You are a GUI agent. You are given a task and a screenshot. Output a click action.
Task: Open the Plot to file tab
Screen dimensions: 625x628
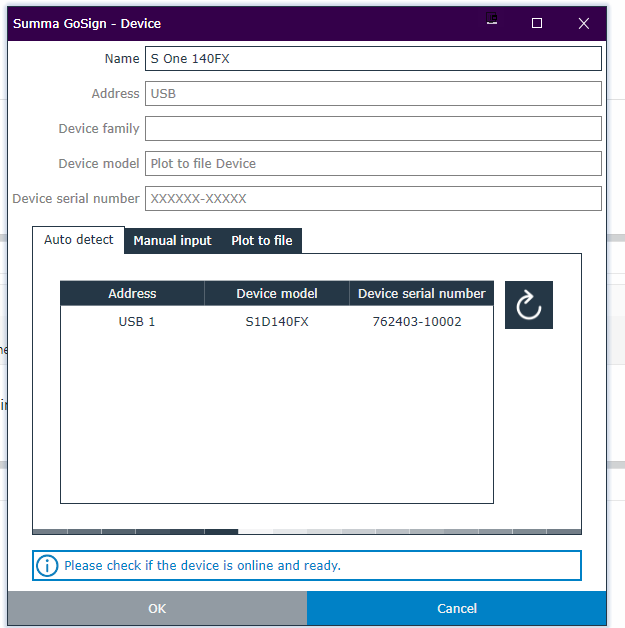(x=261, y=241)
